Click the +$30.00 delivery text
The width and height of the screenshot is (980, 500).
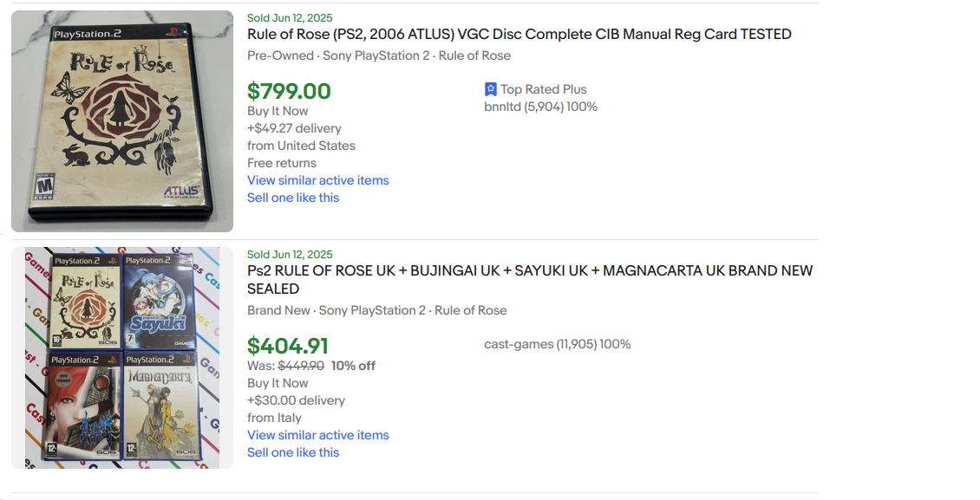click(x=296, y=400)
